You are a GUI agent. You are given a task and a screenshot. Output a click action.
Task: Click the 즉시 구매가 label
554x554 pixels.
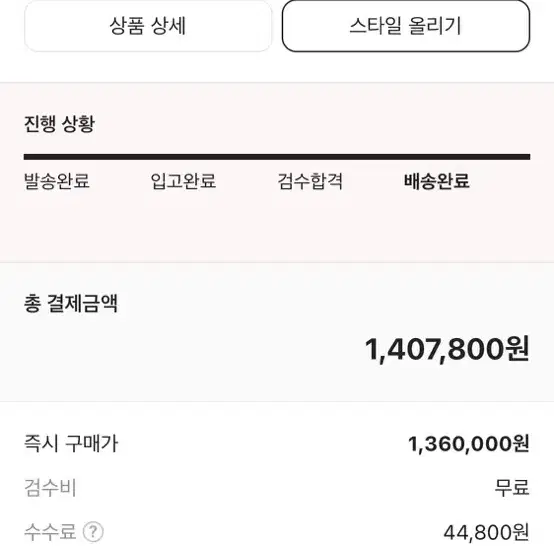(71, 443)
